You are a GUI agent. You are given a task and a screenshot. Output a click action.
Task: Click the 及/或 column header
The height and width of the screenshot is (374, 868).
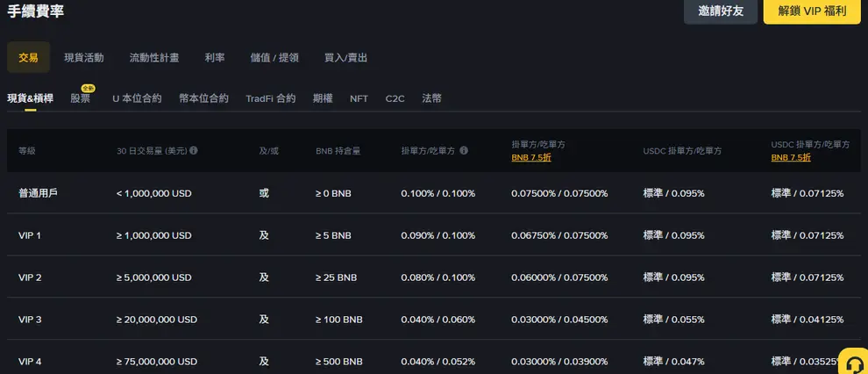click(x=268, y=151)
